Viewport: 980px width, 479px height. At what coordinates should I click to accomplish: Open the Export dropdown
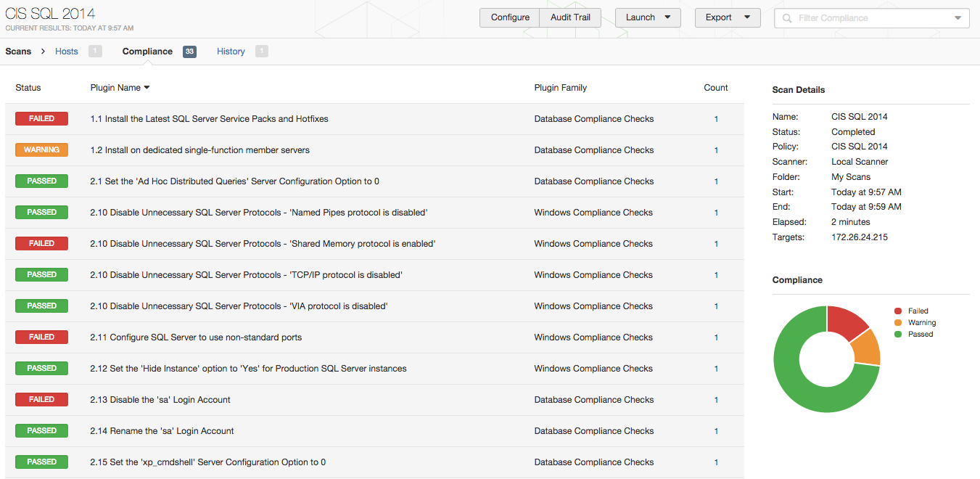click(728, 17)
